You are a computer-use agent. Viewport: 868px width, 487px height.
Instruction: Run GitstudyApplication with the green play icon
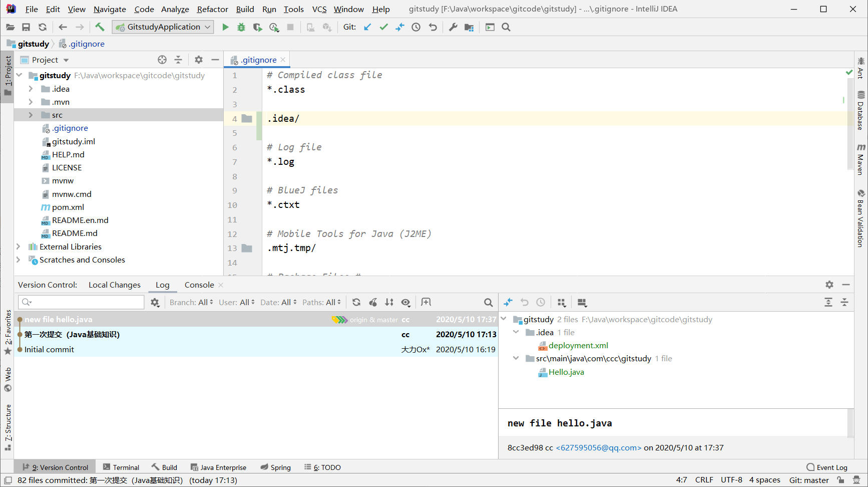tap(225, 27)
